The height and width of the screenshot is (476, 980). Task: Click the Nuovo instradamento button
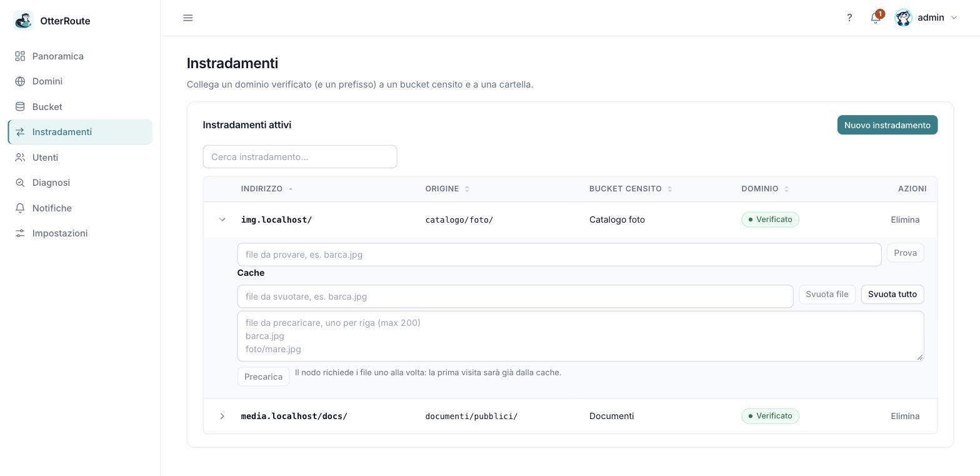pyautogui.click(x=887, y=125)
